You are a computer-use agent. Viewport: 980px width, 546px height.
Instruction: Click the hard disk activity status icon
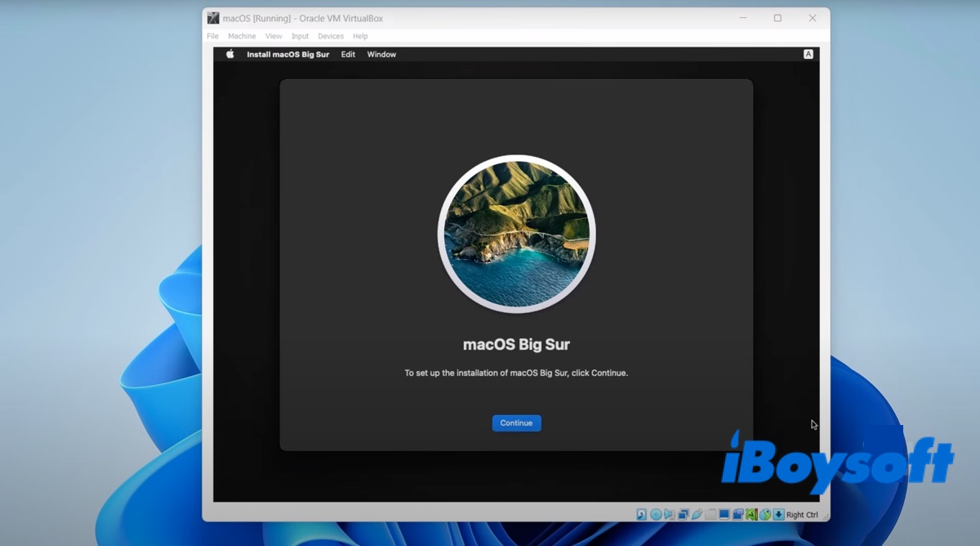642,515
